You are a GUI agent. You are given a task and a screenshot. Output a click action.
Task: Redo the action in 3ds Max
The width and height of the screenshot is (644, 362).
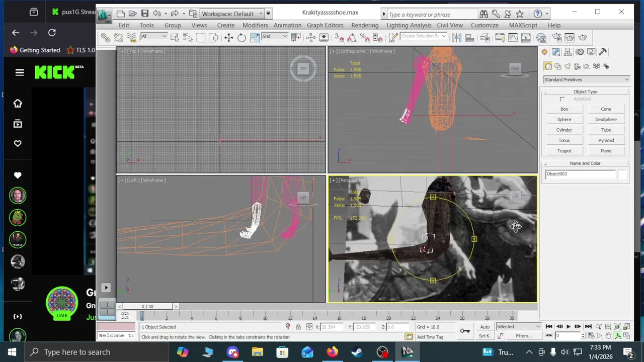coord(174,14)
